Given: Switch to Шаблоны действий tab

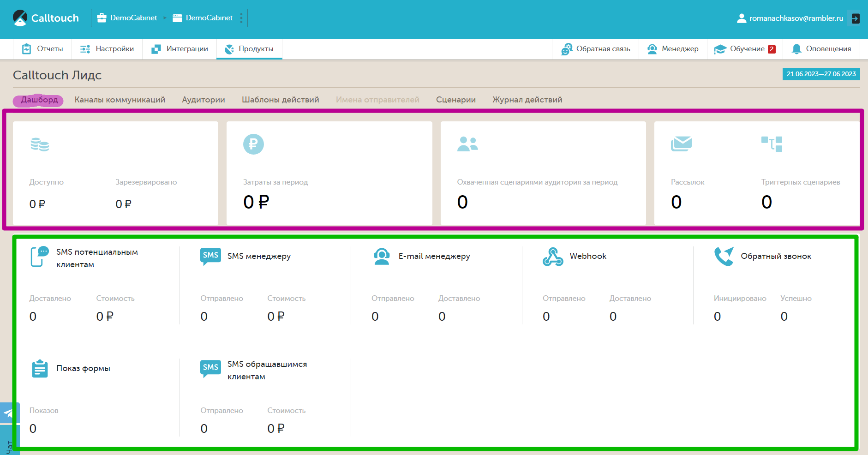Looking at the screenshot, I should (x=281, y=100).
